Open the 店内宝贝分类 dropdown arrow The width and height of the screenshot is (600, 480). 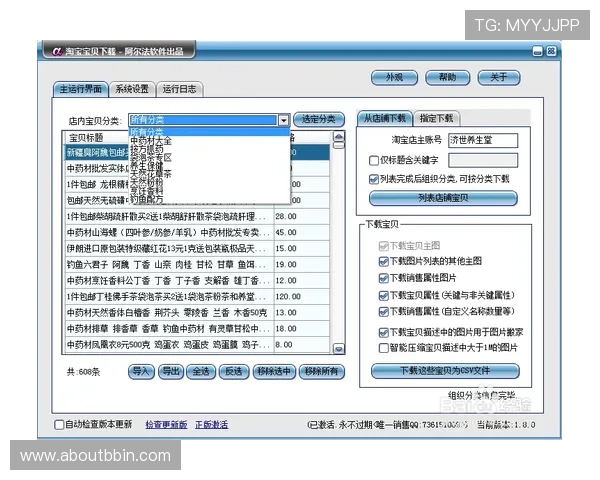(283, 120)
